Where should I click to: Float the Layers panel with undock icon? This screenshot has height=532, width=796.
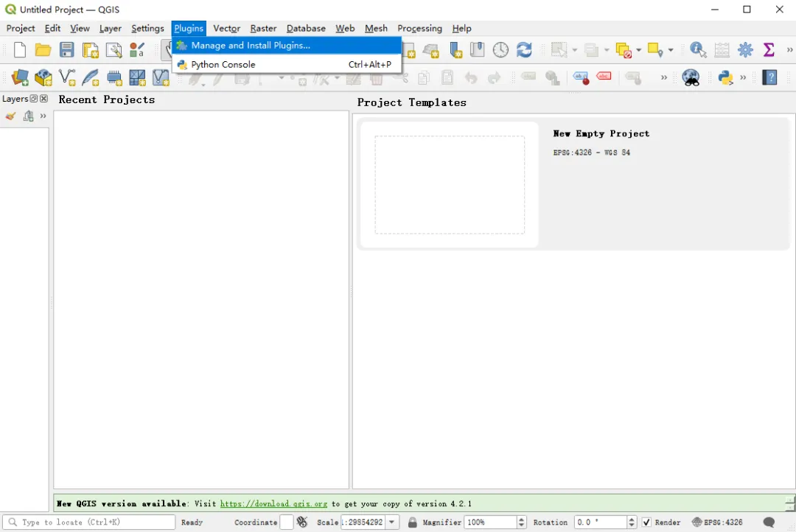[x=34, y=99]
